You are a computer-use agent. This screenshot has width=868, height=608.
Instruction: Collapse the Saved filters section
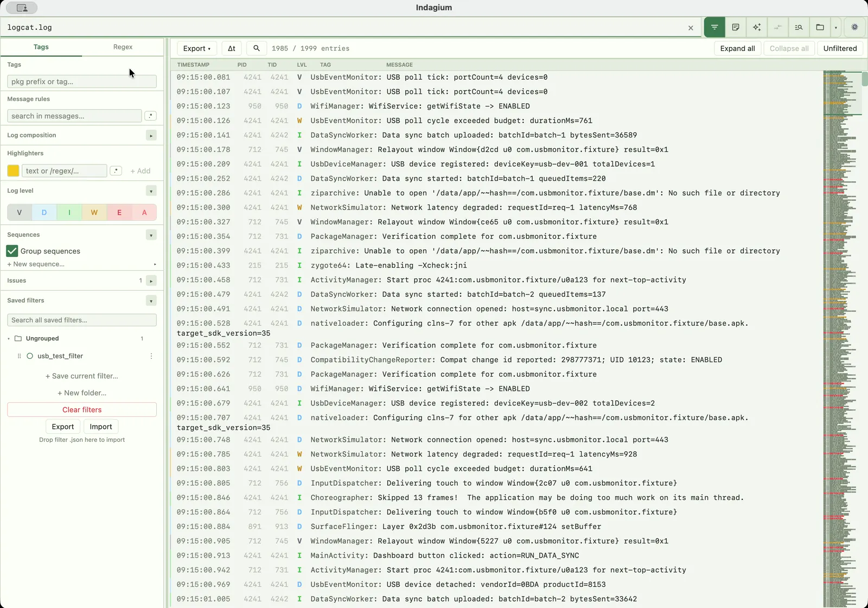tap(151, 300)
